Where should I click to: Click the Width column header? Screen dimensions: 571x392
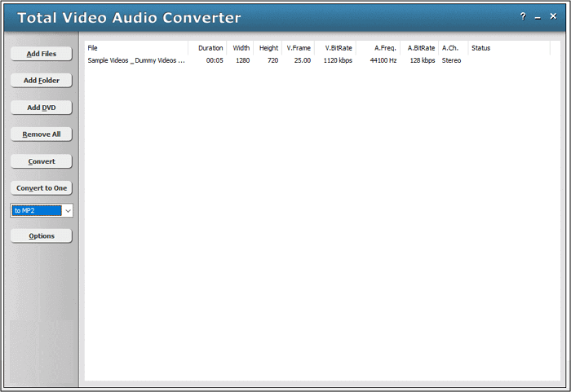pyautogui.click(x=241, y=48)
